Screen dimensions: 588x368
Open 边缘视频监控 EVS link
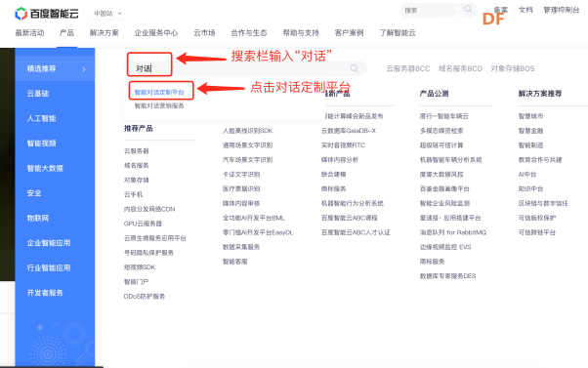445,247
